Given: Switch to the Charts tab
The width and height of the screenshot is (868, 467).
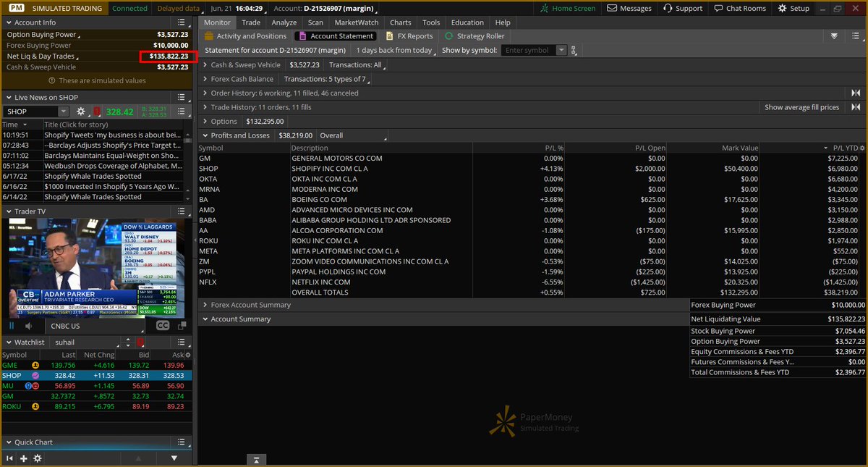Looking at the screenshot, I should point(400,22).
